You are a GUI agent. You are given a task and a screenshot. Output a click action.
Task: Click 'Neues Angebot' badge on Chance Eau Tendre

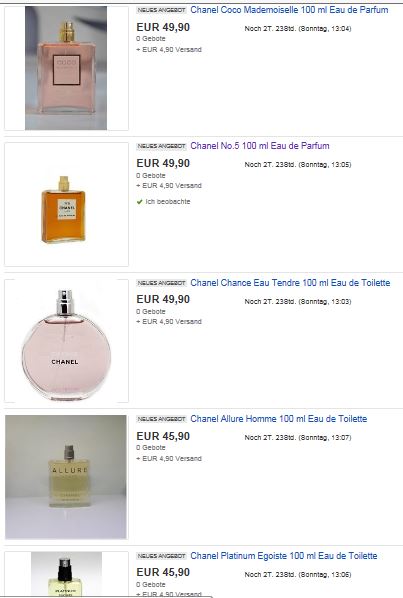pos(161,283)
